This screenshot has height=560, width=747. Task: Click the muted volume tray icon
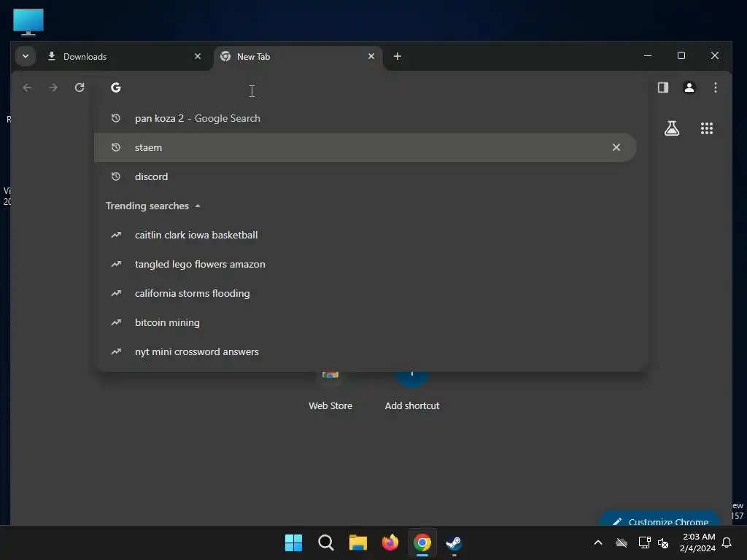coord(663,542)
